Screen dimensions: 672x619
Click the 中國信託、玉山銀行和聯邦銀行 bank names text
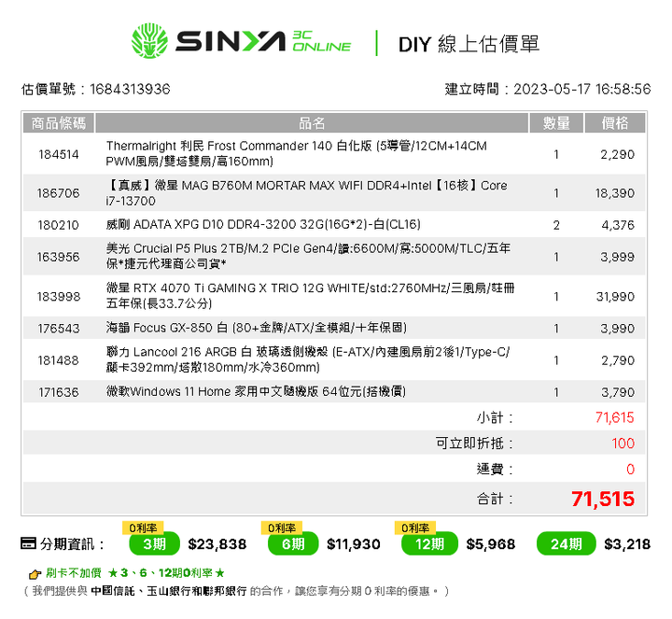tap(169, 591)
